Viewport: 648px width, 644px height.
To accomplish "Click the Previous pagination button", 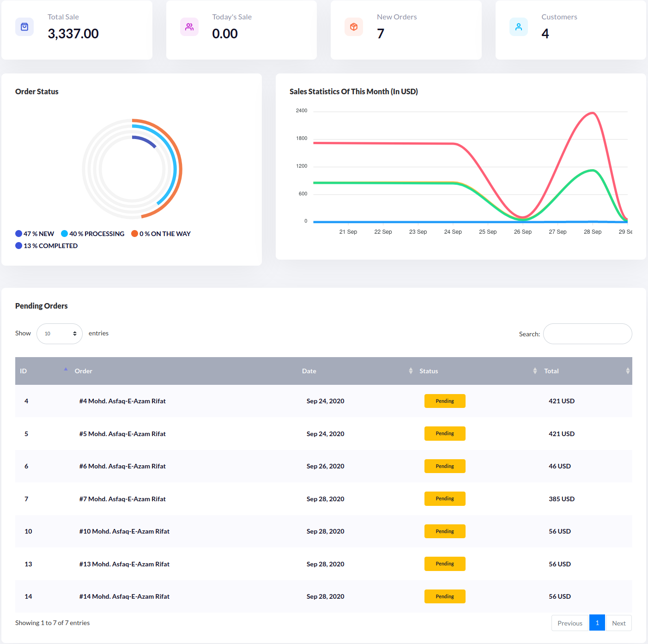I will (569, 623).
